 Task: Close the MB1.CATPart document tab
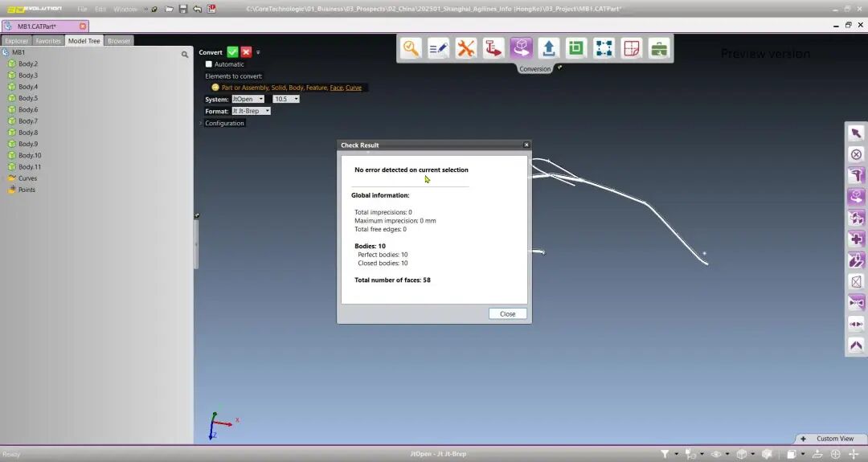(83, 26)
